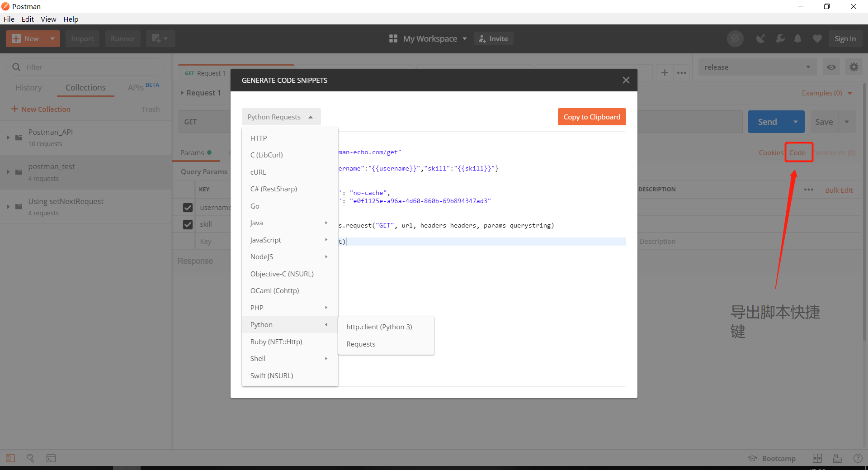Select HTTP from the language list
Image resolution: width=868 pixels, height=470 pixels.
click(x=290, y=138)
